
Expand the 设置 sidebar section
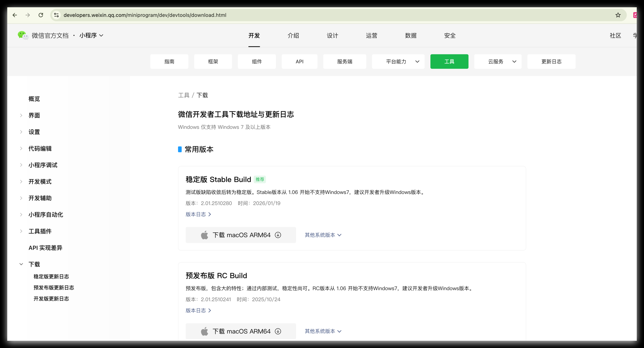21,132
